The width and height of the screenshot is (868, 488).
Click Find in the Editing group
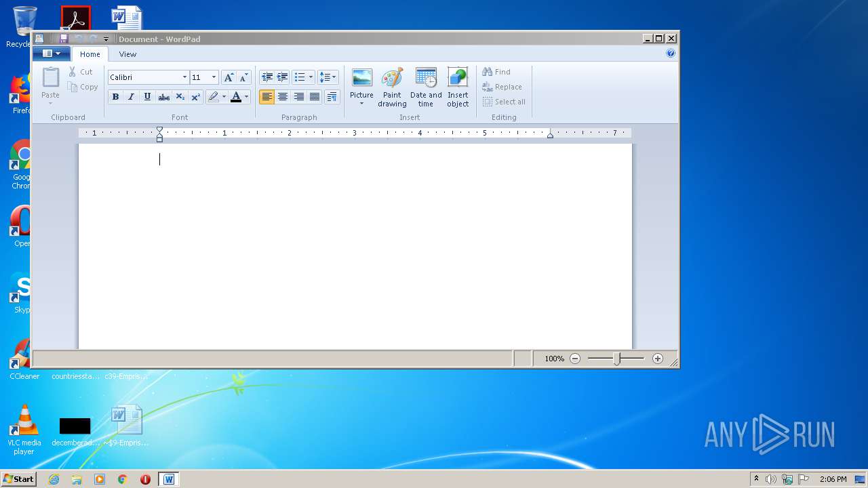tap(496, 72)
